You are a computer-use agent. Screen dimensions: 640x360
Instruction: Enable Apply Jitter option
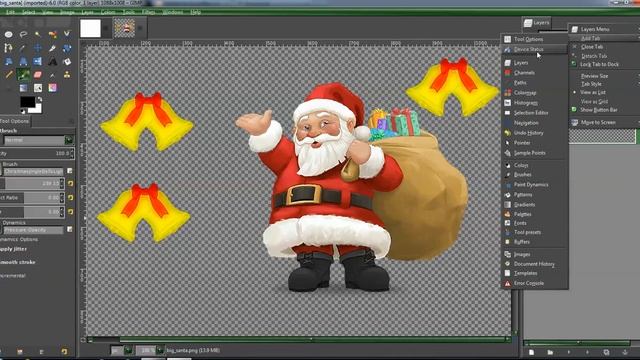pos(13,249)
